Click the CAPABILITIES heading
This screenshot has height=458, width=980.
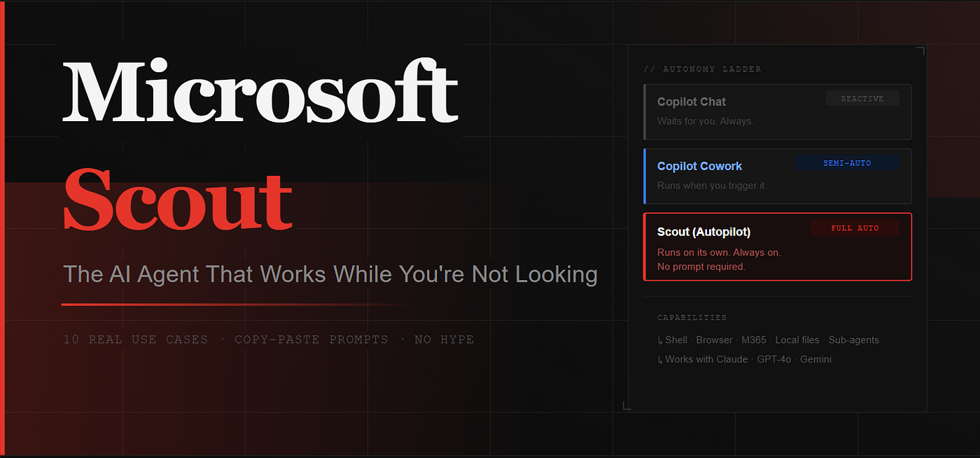(x=692, y=318)
